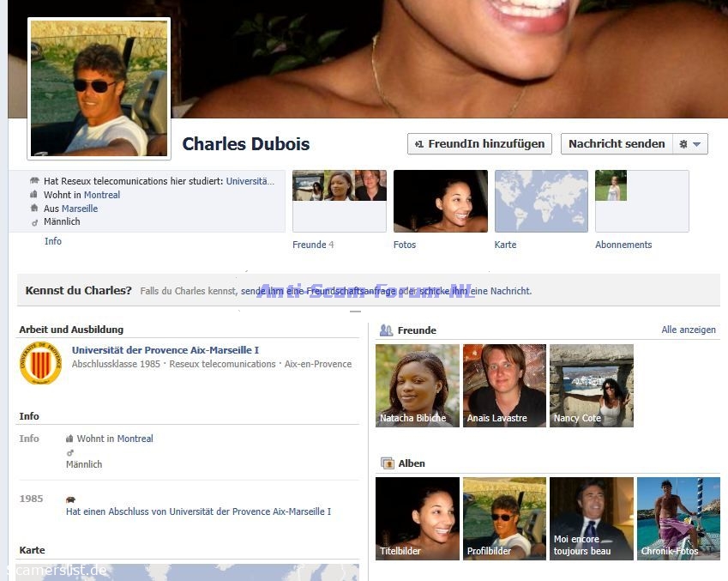
Task: Open friend Nancy Cote's thumbnail
Action: click(x=591, y=385)
